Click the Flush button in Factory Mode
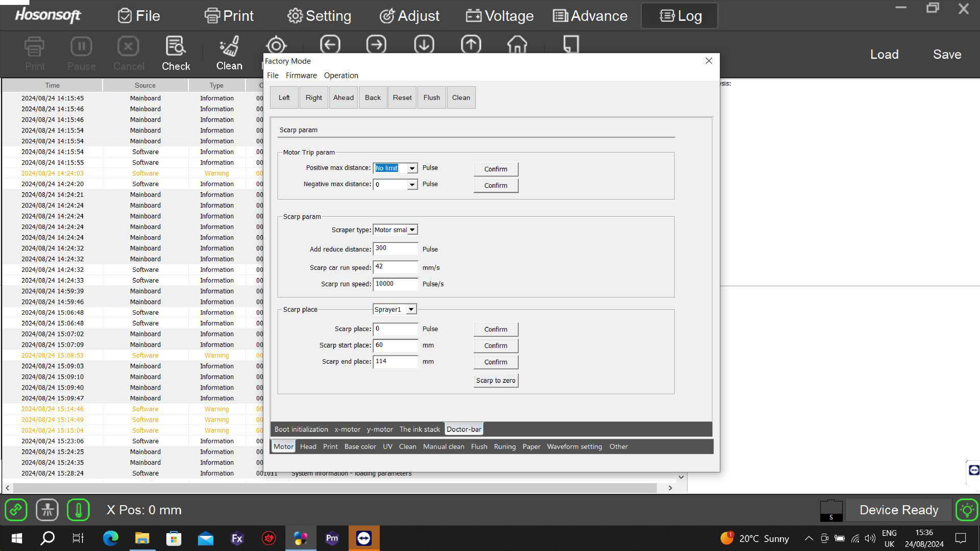This screenshot has width=980, height=551. coord(431,97)
